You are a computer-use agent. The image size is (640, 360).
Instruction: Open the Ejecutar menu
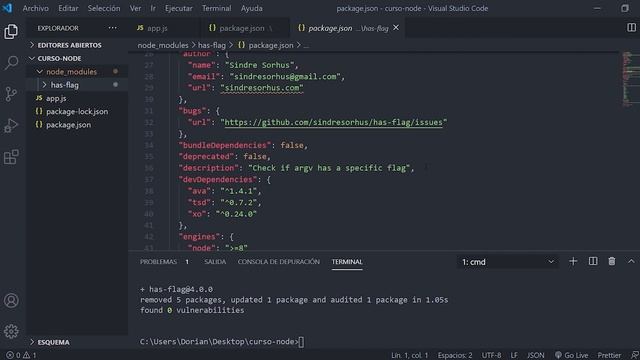coord(178,8)
